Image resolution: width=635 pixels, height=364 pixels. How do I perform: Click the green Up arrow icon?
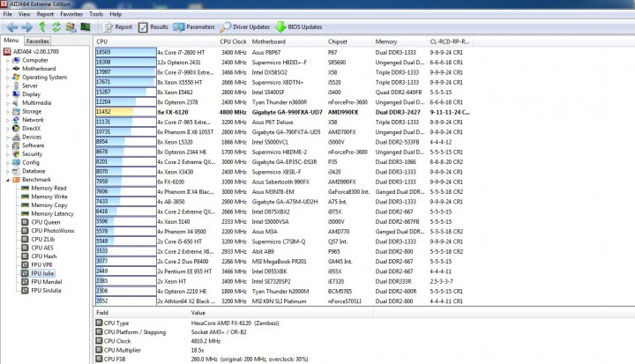(x=42, y=27)
